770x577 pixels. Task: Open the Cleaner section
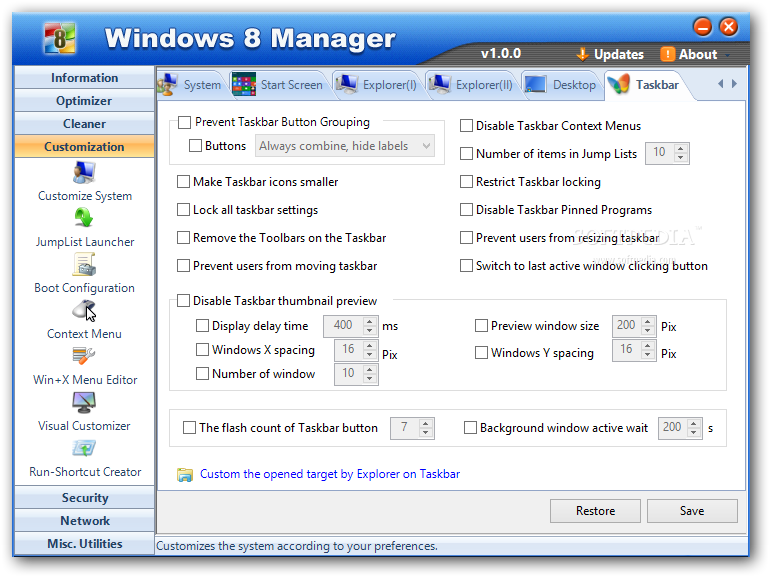tap(84, 124)
